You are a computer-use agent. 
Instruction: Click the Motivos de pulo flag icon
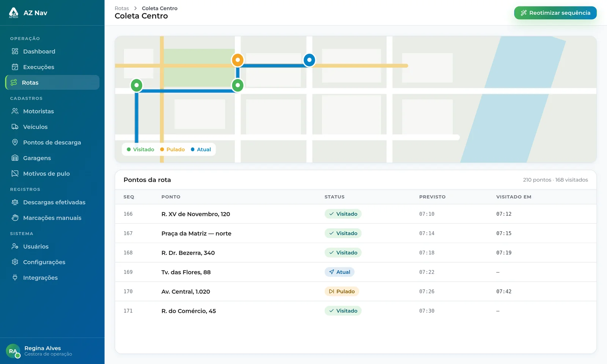[x=15, y=173]
